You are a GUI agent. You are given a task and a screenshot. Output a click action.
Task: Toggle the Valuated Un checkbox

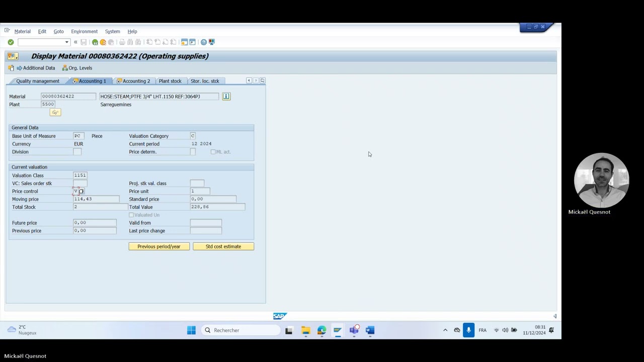[131, 215]
